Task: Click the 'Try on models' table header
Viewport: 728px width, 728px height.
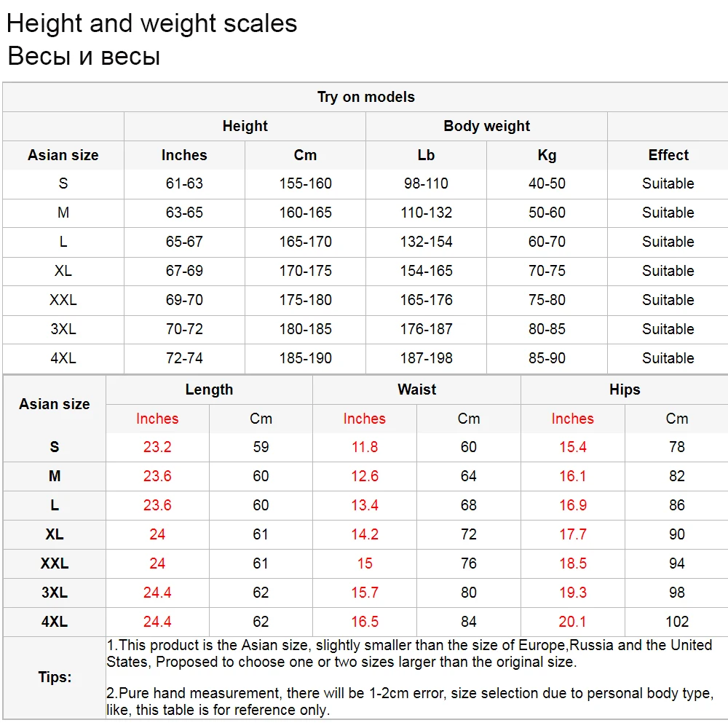Action: click(366, 97)
